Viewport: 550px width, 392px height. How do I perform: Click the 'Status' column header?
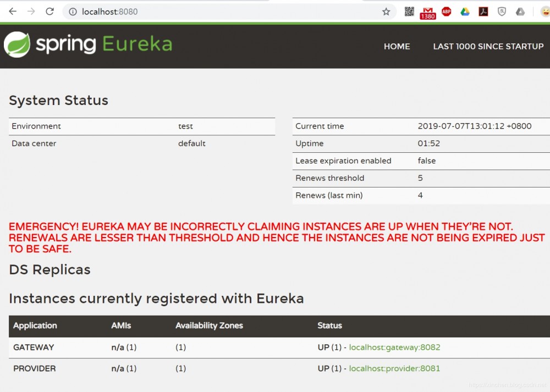click(x=329, y=325)
